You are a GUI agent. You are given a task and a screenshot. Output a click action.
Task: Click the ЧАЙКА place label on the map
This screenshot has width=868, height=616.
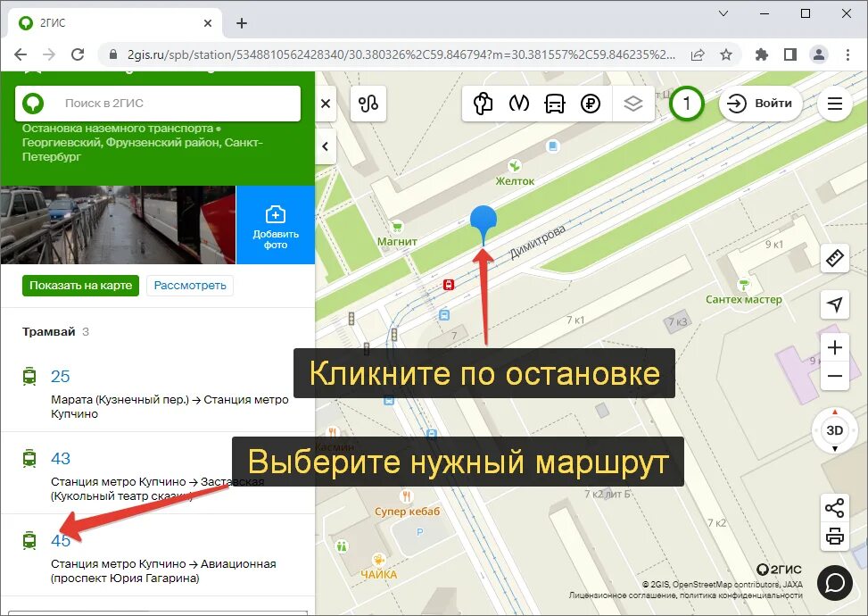pos(378,574)
